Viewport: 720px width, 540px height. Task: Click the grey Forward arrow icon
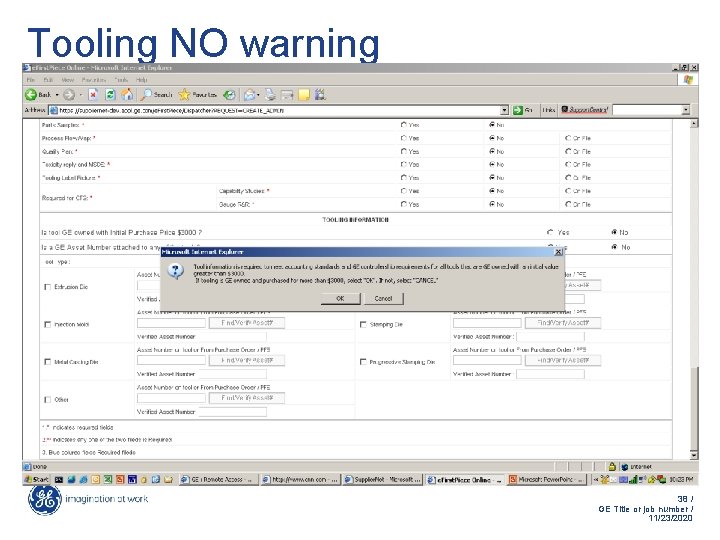point(69,95)
